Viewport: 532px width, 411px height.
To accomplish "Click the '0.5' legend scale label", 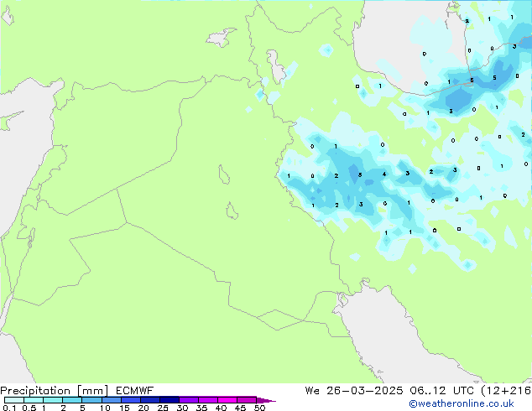I will tap(29, 408).
